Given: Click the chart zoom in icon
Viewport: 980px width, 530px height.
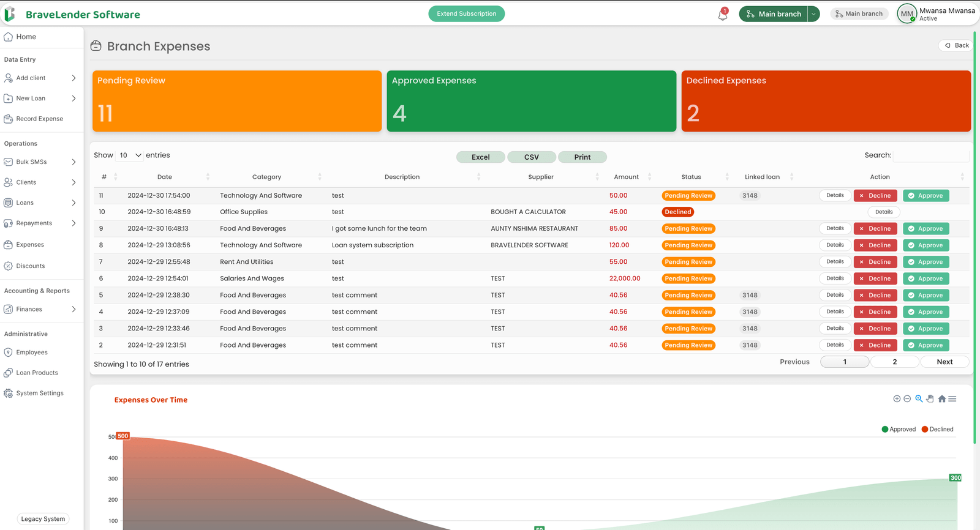Looking at the screenshot, I should click(897, 399).
